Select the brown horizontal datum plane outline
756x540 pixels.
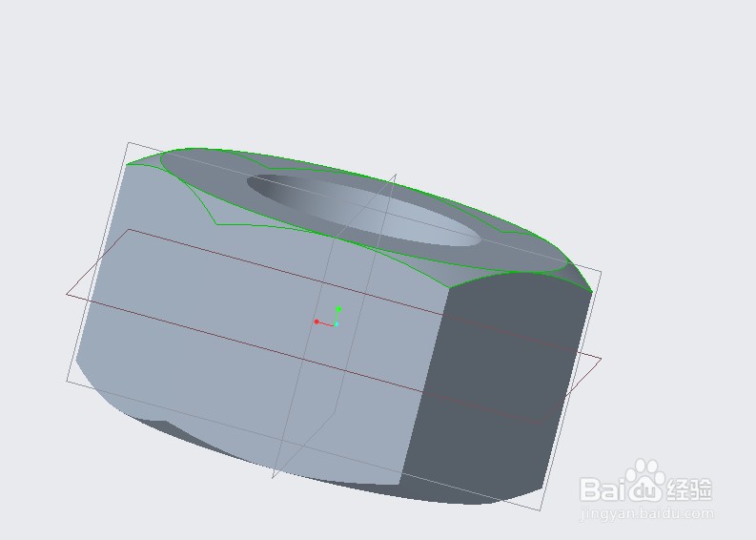click(334, 326)
